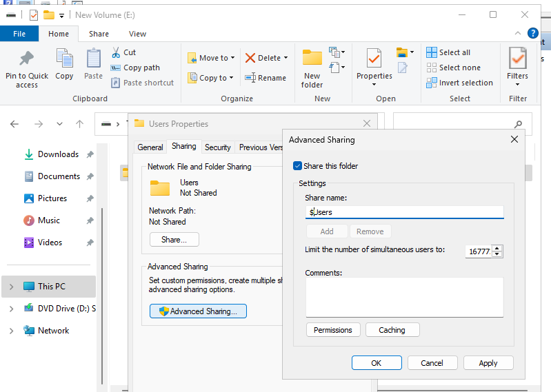Open the recent locations dropdown chevron

[59, 124]
